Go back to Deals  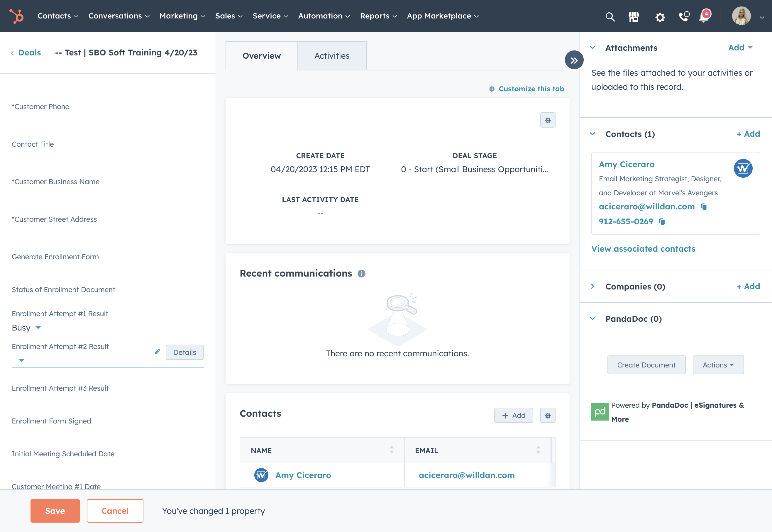pos(26,52)
